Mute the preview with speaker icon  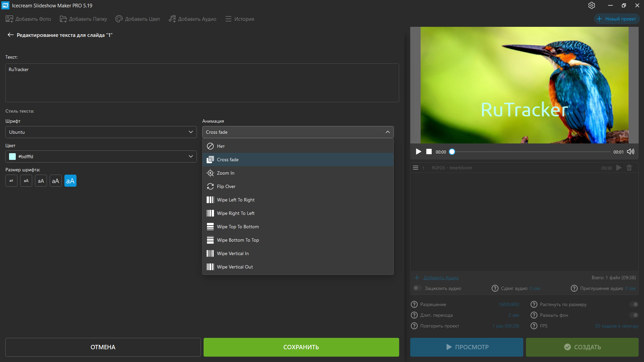pyautogui.click(x=631, y=152)
